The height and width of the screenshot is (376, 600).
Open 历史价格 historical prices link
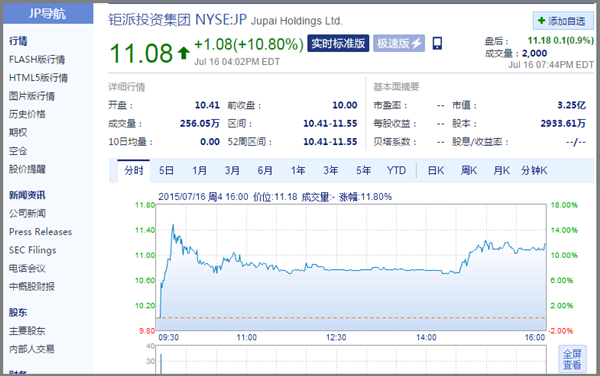coord(27,114)
